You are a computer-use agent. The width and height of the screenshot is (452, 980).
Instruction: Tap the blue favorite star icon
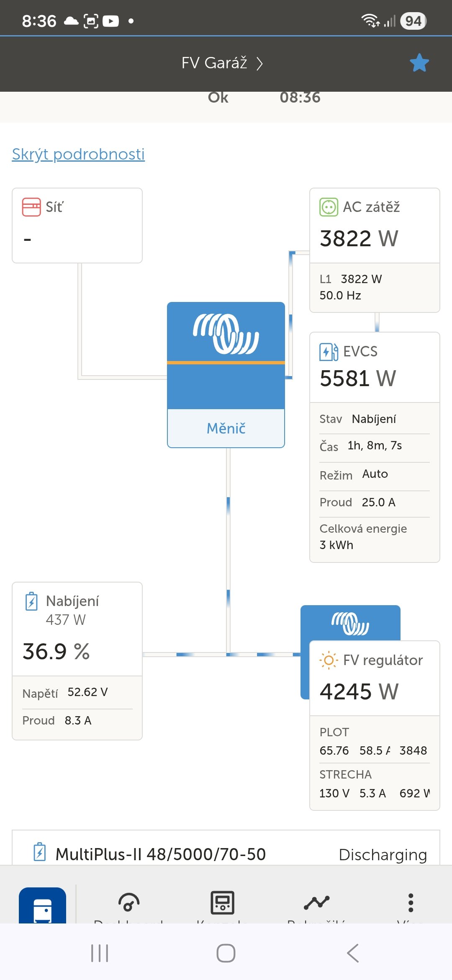tap(419, 63)
